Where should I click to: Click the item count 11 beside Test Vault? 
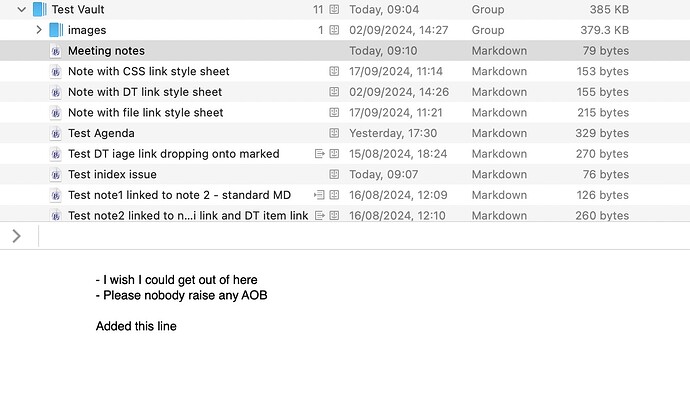[318, 9]
